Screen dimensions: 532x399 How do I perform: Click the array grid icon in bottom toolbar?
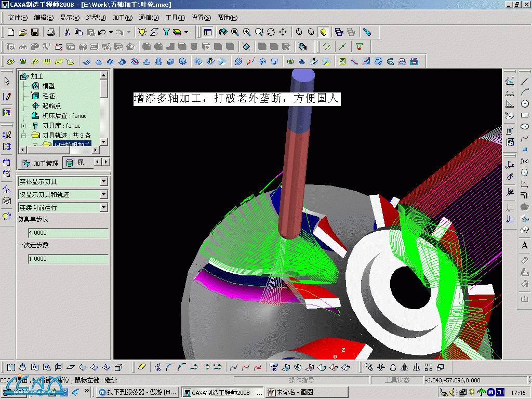(429, 367)
